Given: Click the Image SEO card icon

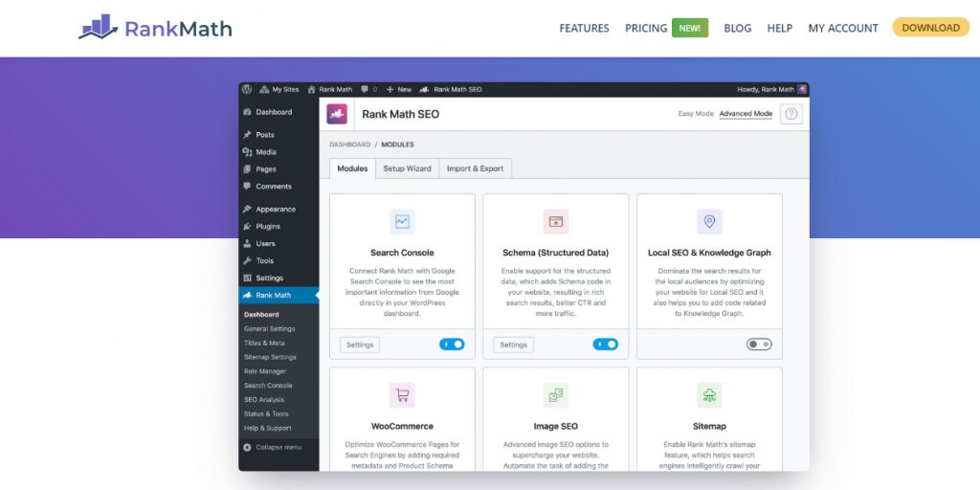Looking at the screenshot, I should tap(556, 395).
